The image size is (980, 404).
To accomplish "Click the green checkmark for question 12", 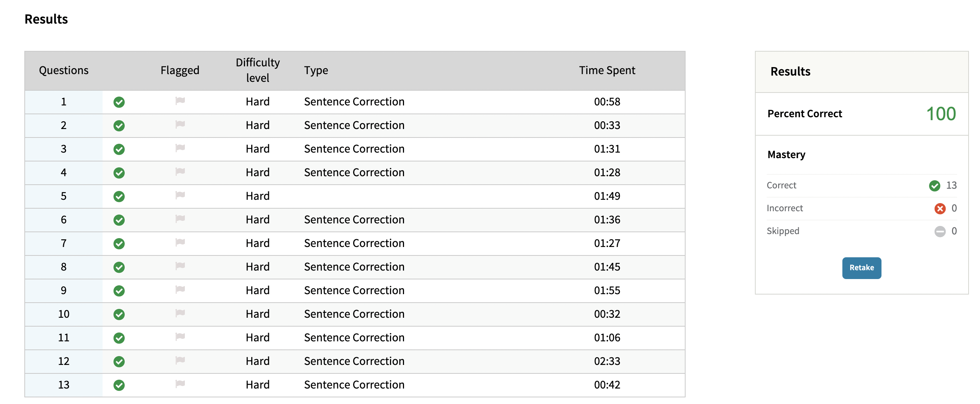I will pyautogui.click(x=119, y=361).
